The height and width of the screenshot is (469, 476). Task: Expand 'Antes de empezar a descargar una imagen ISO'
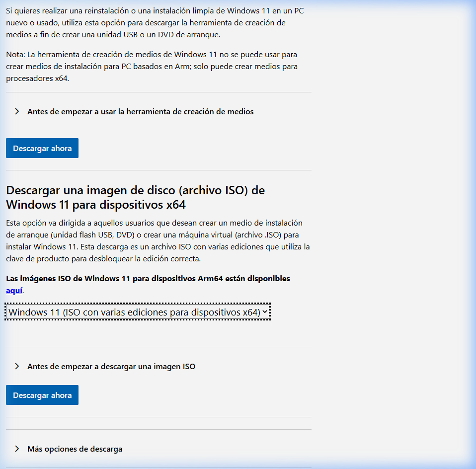(x=111, y=366)
